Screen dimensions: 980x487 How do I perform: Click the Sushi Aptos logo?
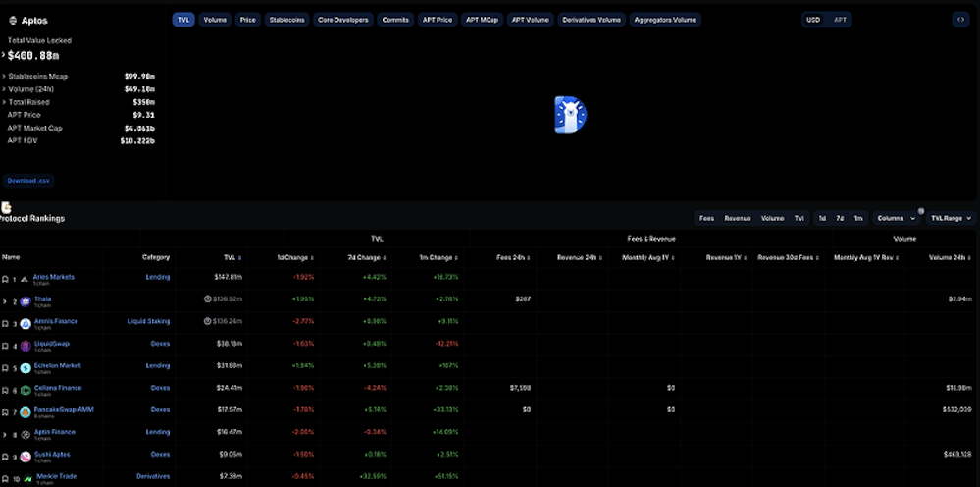25,457
